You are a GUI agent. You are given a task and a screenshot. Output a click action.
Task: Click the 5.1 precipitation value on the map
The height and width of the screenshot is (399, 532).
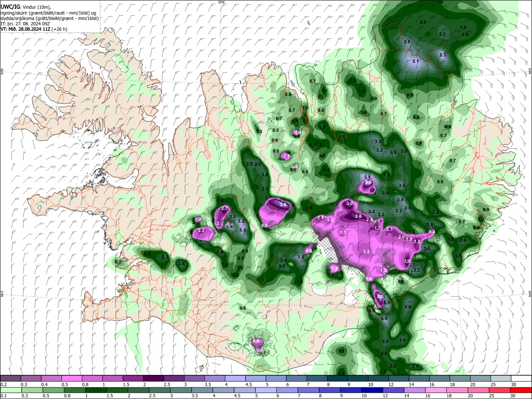(x=416, y=62)
